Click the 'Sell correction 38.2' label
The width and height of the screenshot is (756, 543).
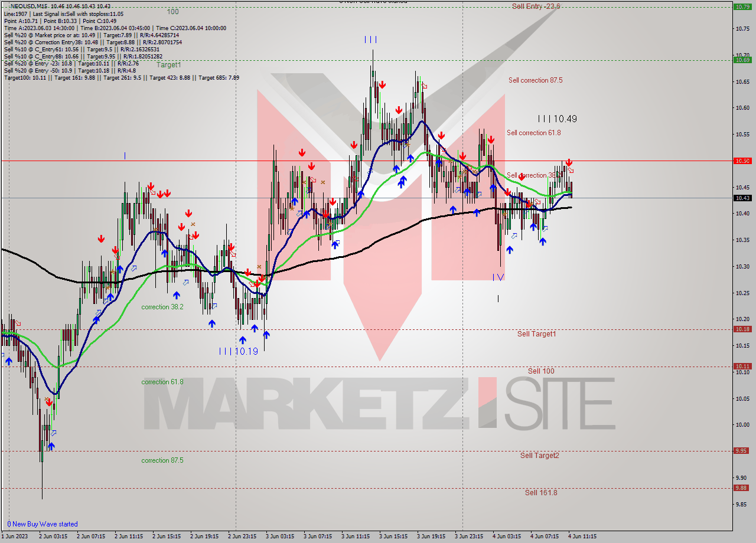[533, 175]
